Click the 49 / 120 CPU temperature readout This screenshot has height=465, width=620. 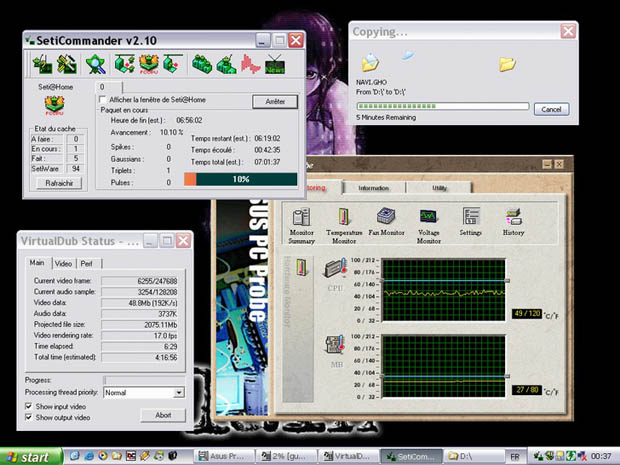[x=527, y=314]
